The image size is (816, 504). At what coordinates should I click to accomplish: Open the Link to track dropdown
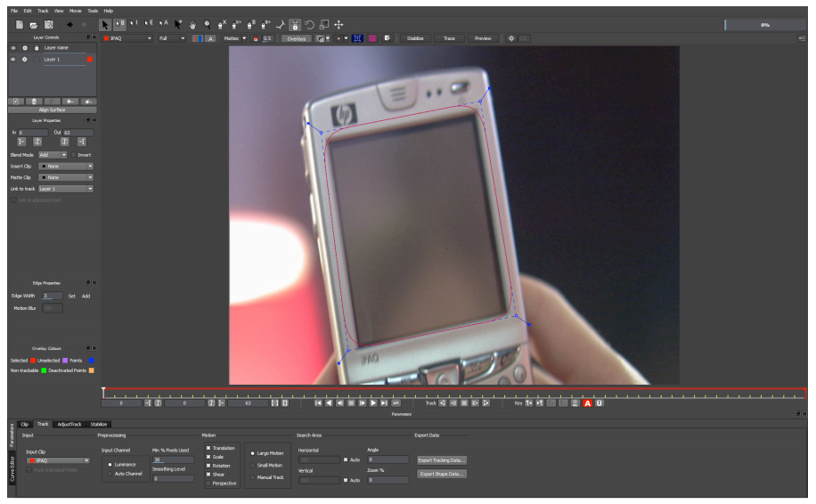66,189
